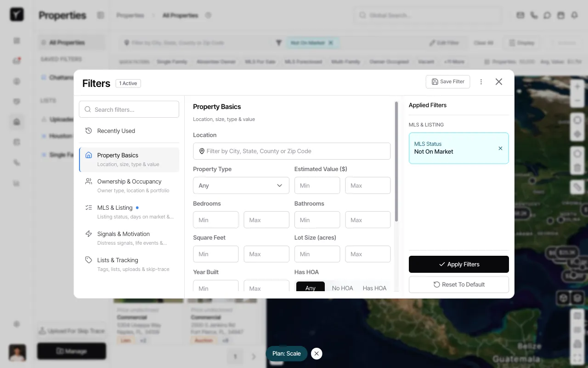Click the Apply Filters button

point(458,264)
